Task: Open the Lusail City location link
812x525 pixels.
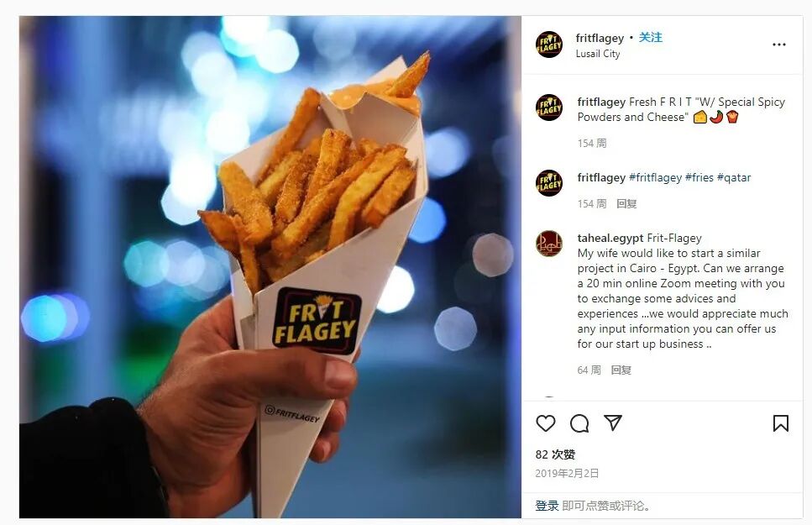Action: (x=598, y=54)
